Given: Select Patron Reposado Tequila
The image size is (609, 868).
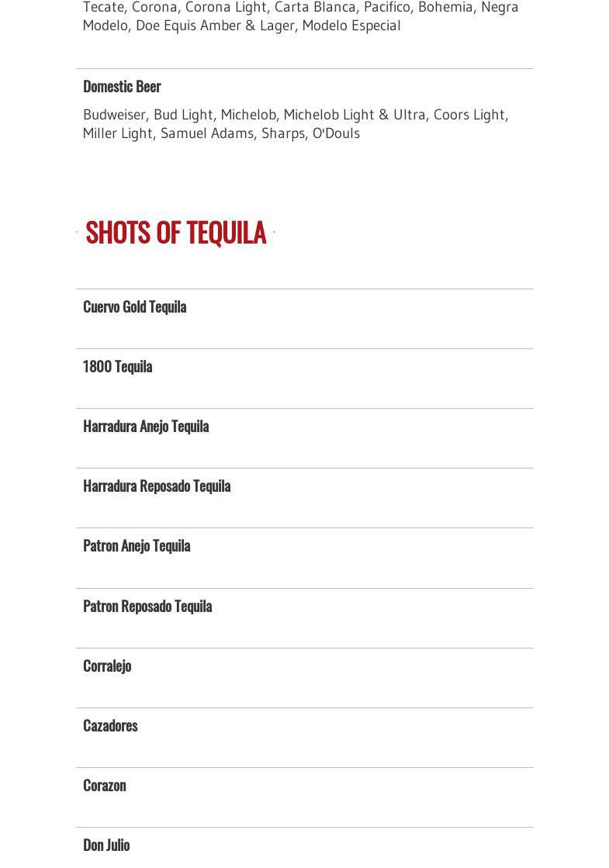Looking at the screenshot, I should coord(147,606).
